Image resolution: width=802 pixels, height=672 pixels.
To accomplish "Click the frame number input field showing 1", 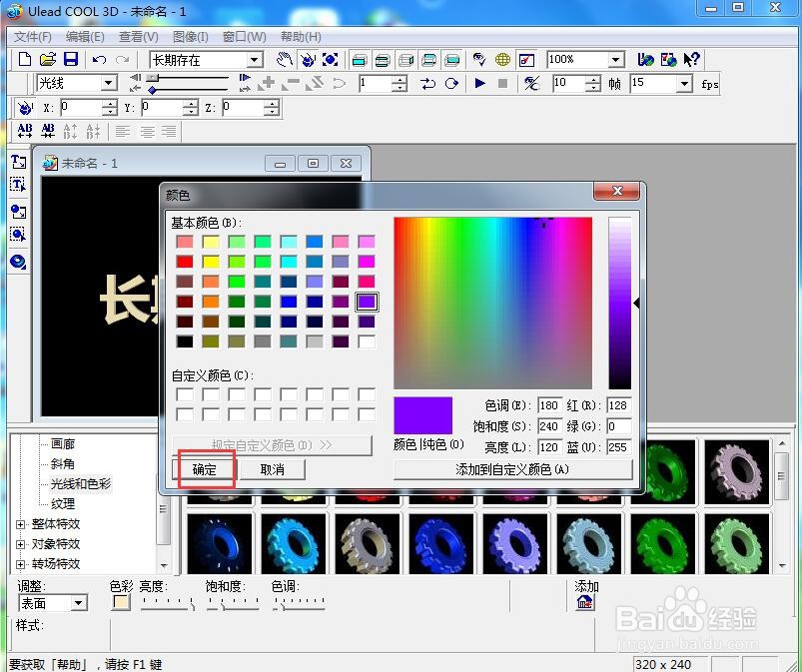I will pyautogui.click(x=376, y=83).
